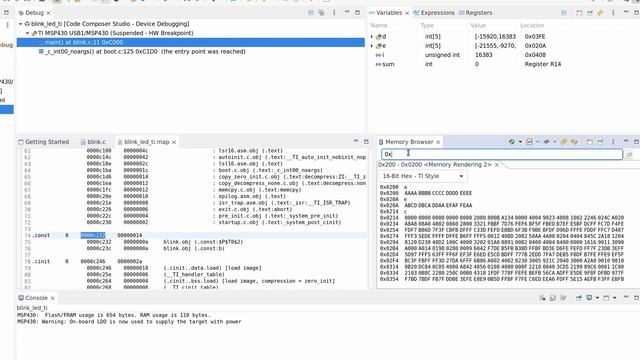This screenshot has width=640, height=360.
Task: Click the second Debug view toolbar icon
Action: (322, 13)
